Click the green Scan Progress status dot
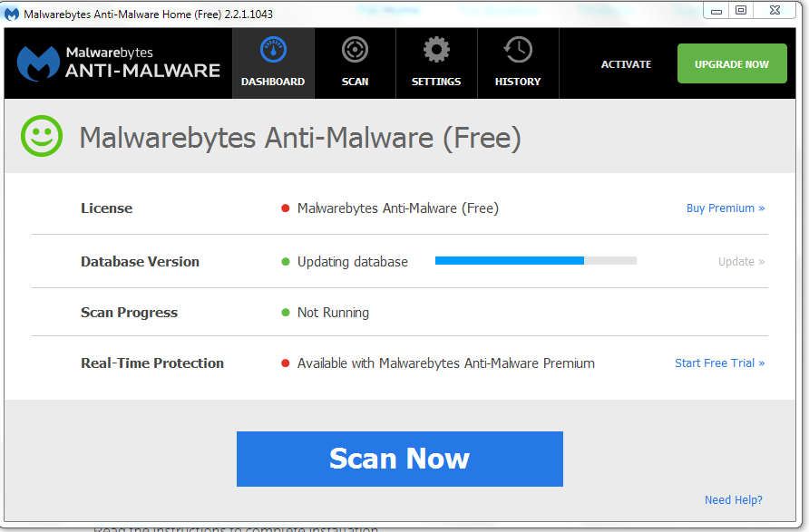 pos(285,313)
